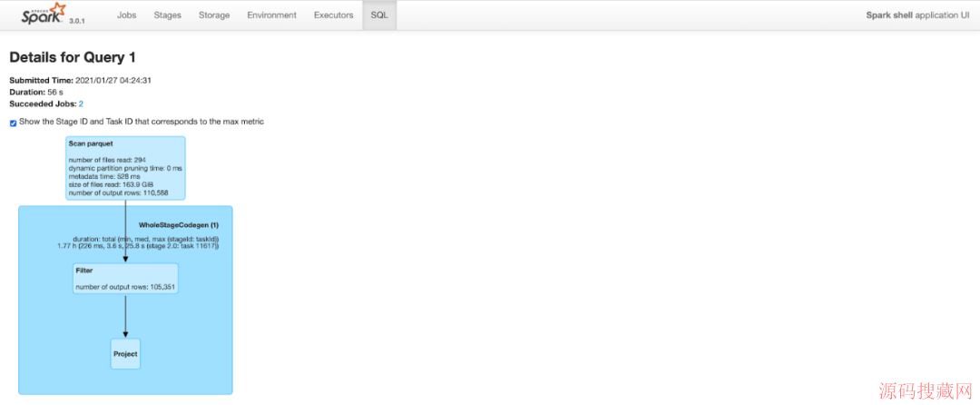Click the Apache Spark logo
Screen dimensions: 980x405
(x=44, y=14)
